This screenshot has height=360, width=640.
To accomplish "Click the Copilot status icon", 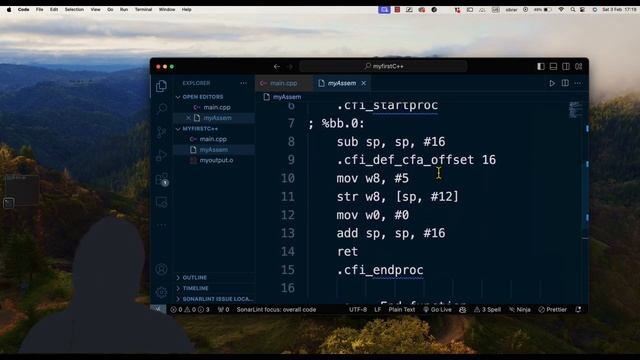I will [462, 310].
